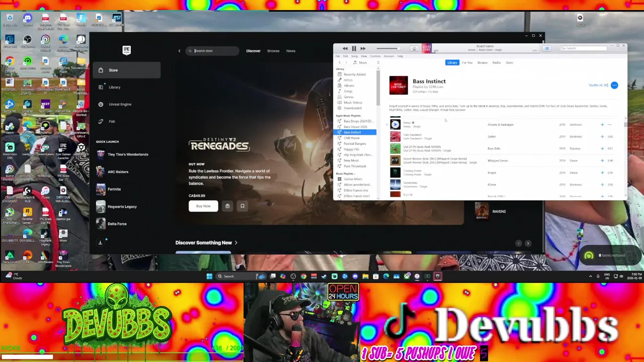Open Library in Epic Games sidebar
The width and height of the screenshot is (644, 362).
tap(127, 87)
